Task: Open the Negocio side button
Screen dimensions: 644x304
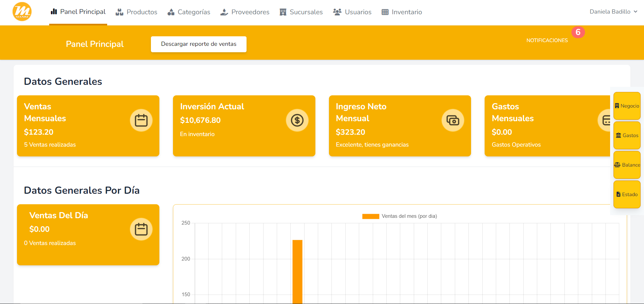Action: [x=627, y=106]
